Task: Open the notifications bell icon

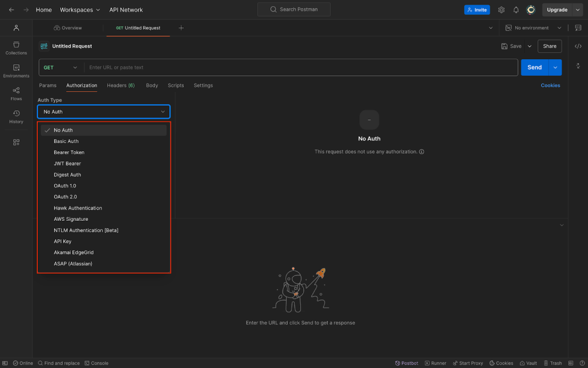Action: pos(516,10)
